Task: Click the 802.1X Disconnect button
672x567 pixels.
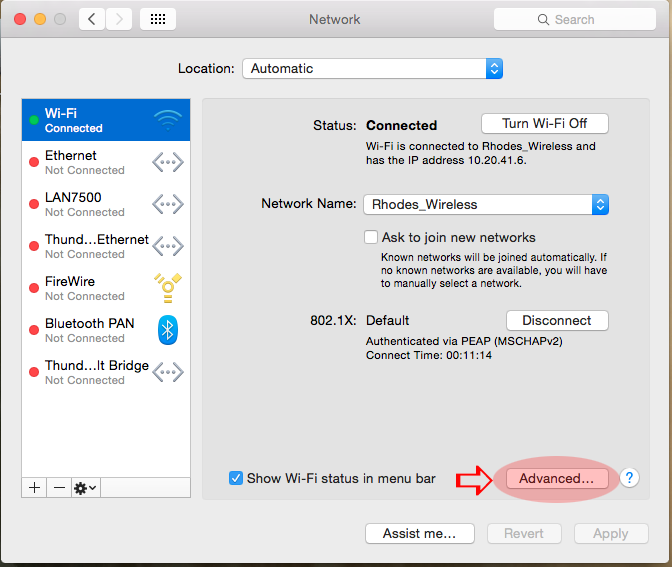Action: point(557,320)
